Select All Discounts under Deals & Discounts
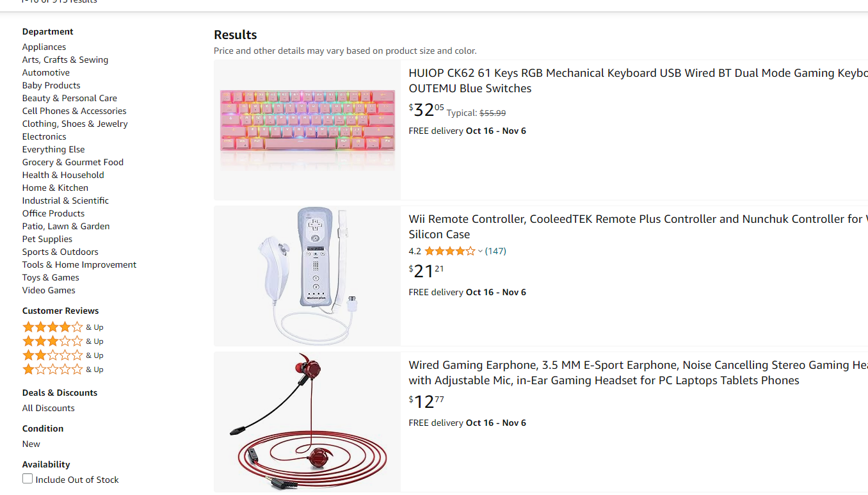868x495 pixels. [x=48, y=408]
